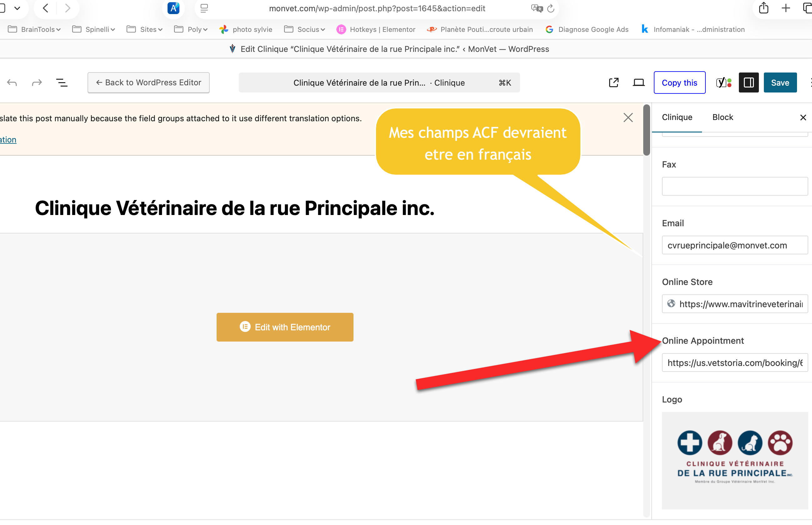
Task: Click the Safari share icon
Action: 764,8
